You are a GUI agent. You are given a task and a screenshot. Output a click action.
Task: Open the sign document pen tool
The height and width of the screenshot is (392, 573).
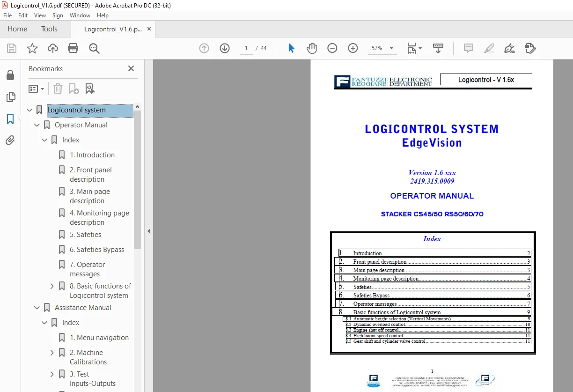click(x=509, y=48)
